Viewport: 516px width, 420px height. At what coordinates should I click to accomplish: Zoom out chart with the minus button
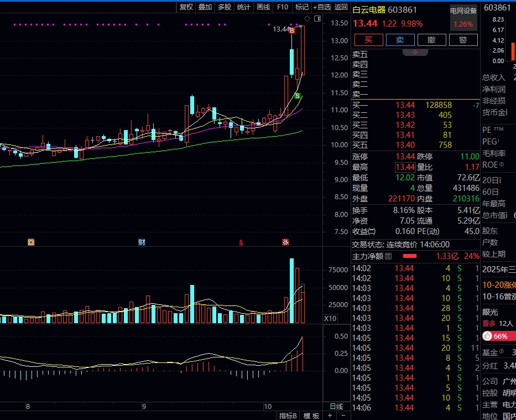tap(343, 416)
